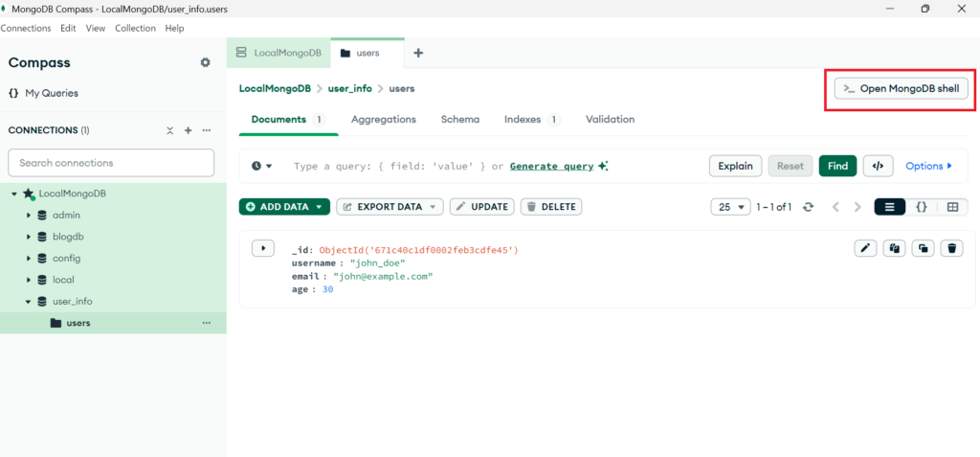This screenshot has height=457, width=980.
Task: Open users collection options ellipsis
Action: coord(207,323)
